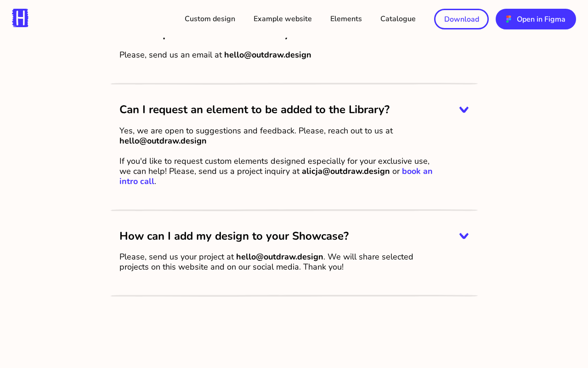This screenshot has width=588, height=368.
Task: Click the Figma logo icon in header button
Action: coord(509,19)
